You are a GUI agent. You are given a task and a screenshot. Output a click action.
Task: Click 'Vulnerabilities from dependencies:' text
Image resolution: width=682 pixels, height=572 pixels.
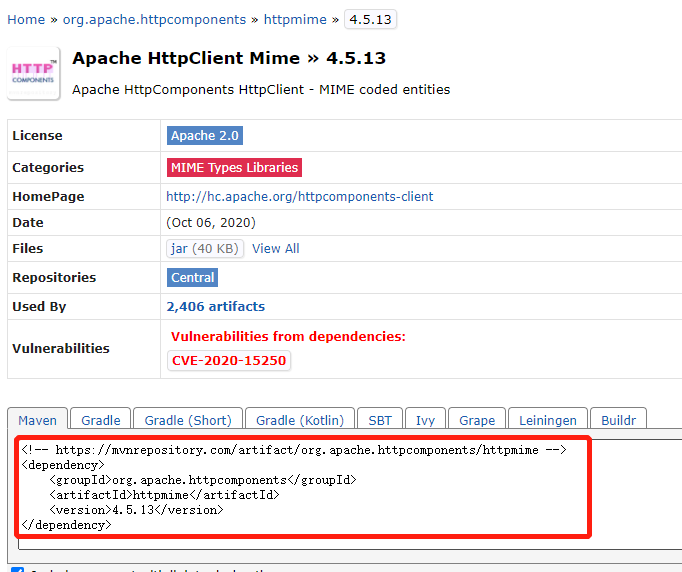coord(288,336)
